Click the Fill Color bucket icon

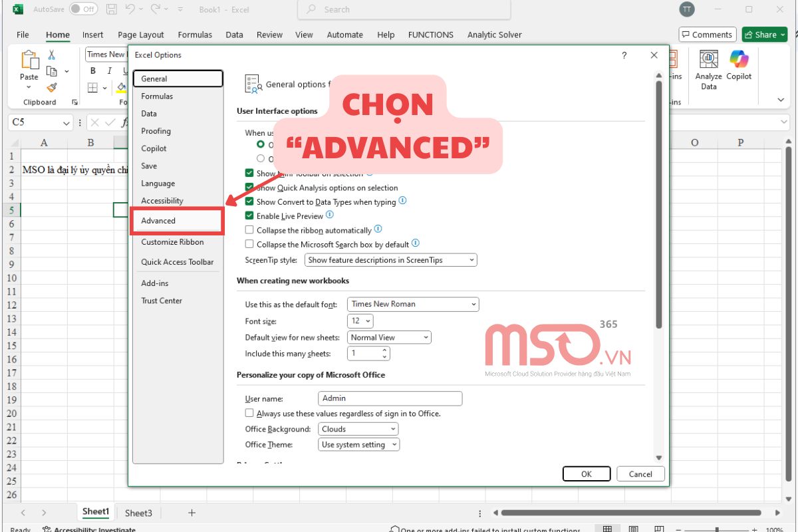click(x=122, y=87)
